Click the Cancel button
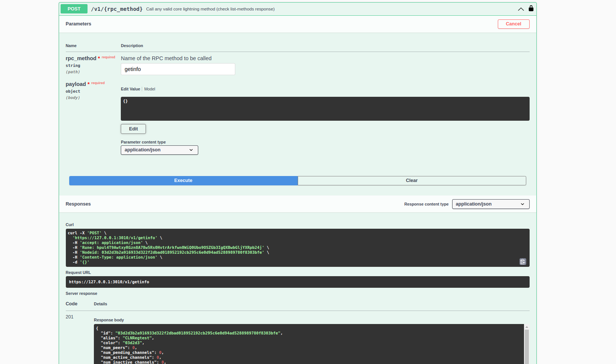This screenshot has width=616, height=364. coord(513,24)
